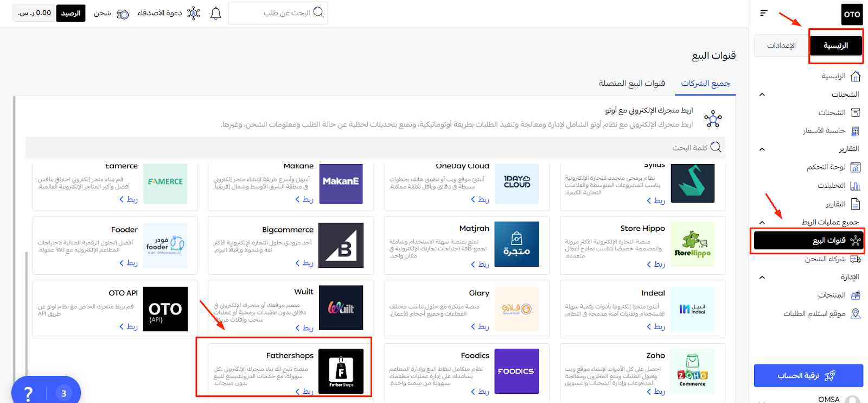Focus the كلمة البحث channel search field

point(375,148)
